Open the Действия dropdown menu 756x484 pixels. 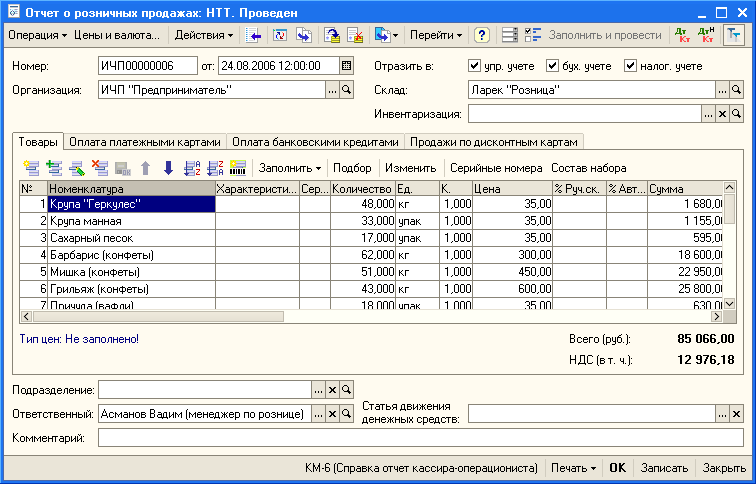204,35
